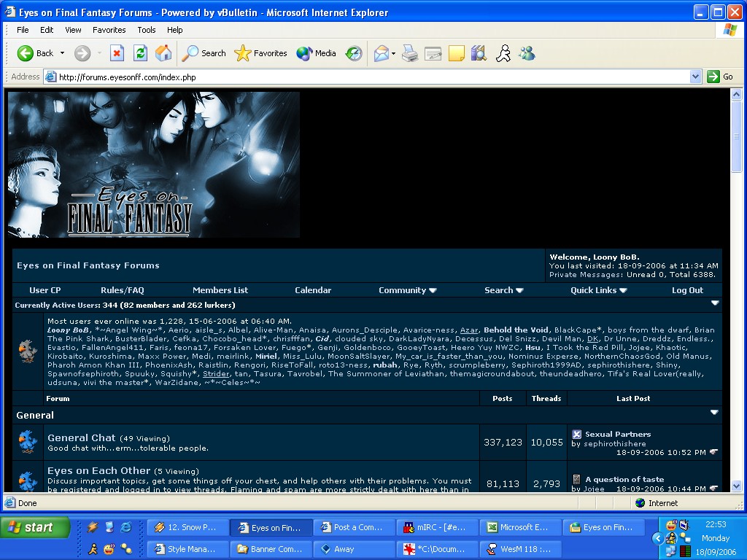The image size is (747, 560).
Task: Click the Winamp lightning quick launch icon
Action: (x=93, y=527)
